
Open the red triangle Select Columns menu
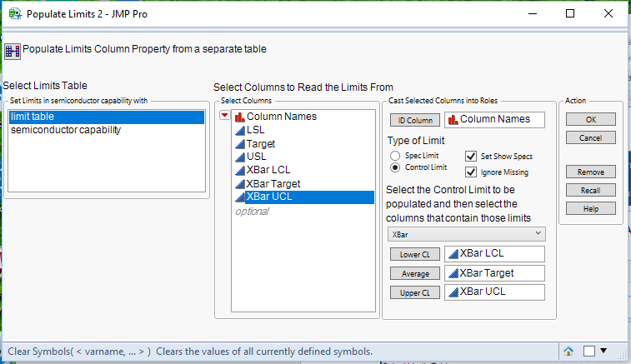coord(224,116)
